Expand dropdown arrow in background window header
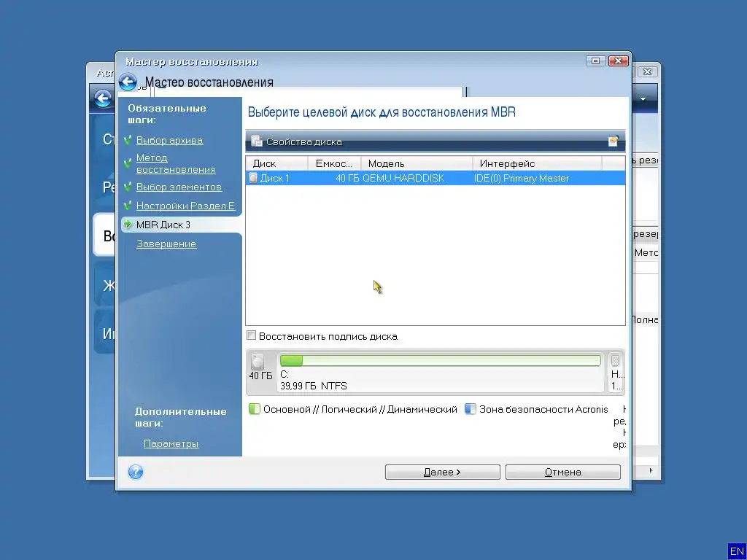This screenshot has width=747, height=560. coord(643,99)
